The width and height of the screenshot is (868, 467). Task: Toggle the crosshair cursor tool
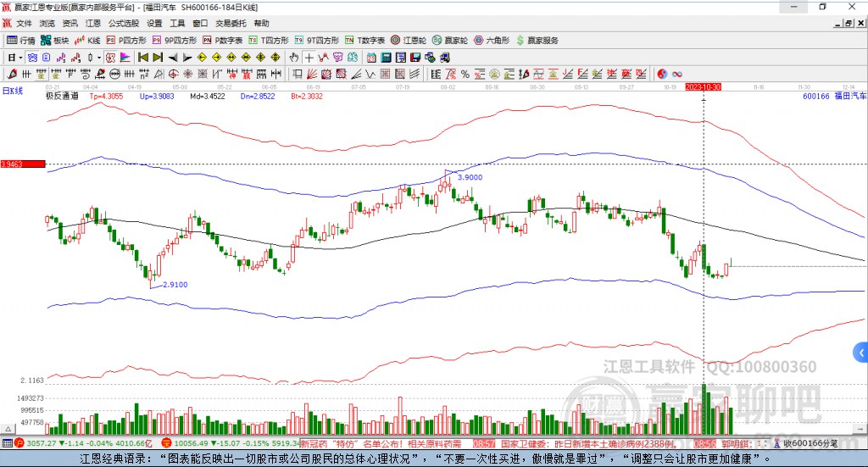[x=309, y=58]
